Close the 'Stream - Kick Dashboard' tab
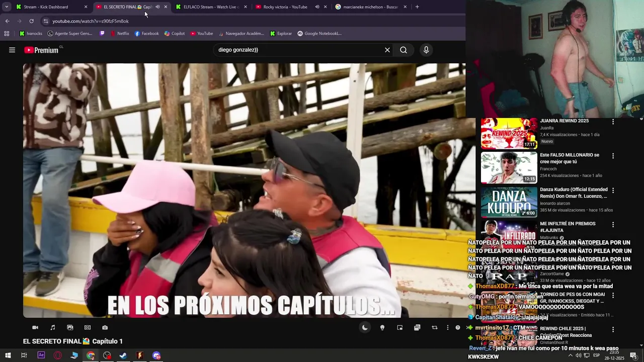 (86, 7)
